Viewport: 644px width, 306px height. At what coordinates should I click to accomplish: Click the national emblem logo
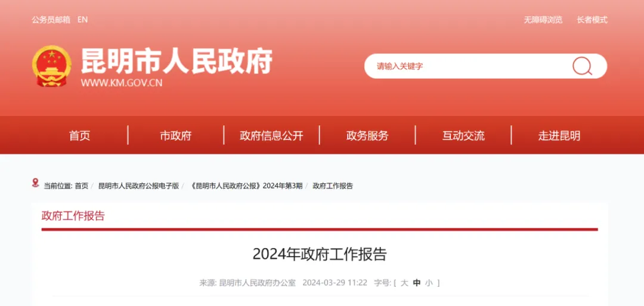click(51, 66)
